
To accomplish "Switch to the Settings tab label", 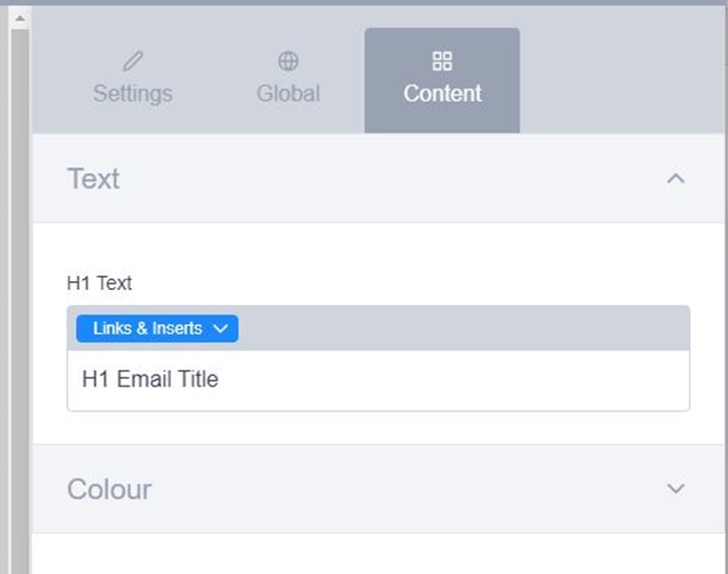I will point(133,94).
